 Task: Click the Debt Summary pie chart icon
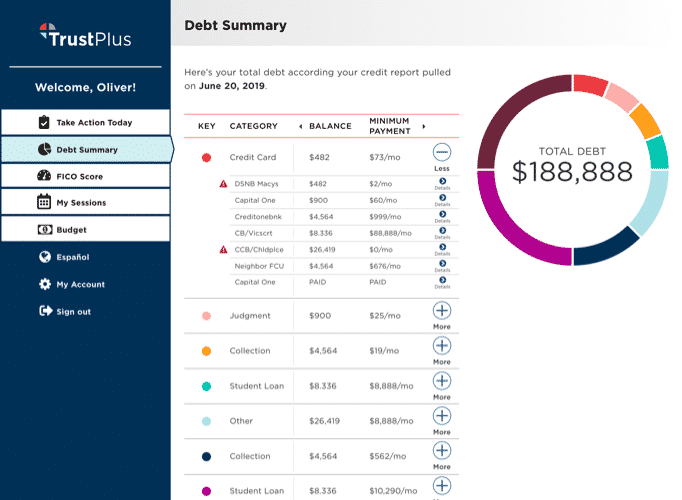pyautogui.click(x=44, y=149)
